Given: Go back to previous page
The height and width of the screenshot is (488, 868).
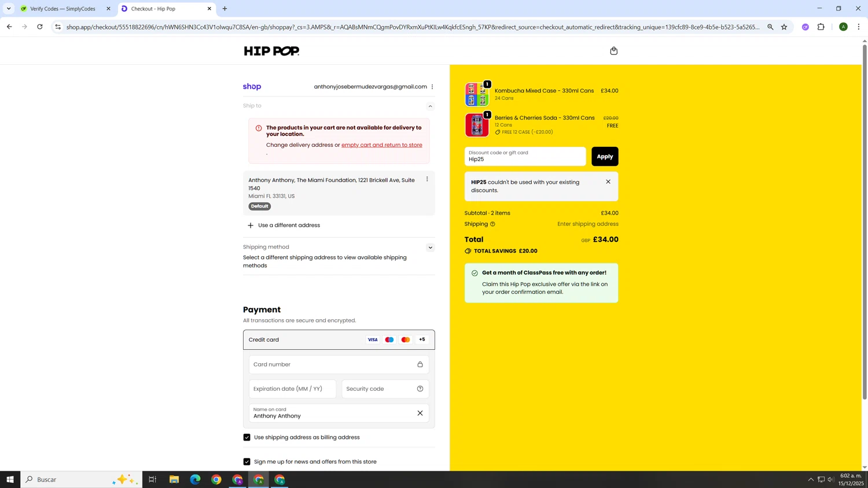Looking at the screenshot, I should (x=9, y=27).
